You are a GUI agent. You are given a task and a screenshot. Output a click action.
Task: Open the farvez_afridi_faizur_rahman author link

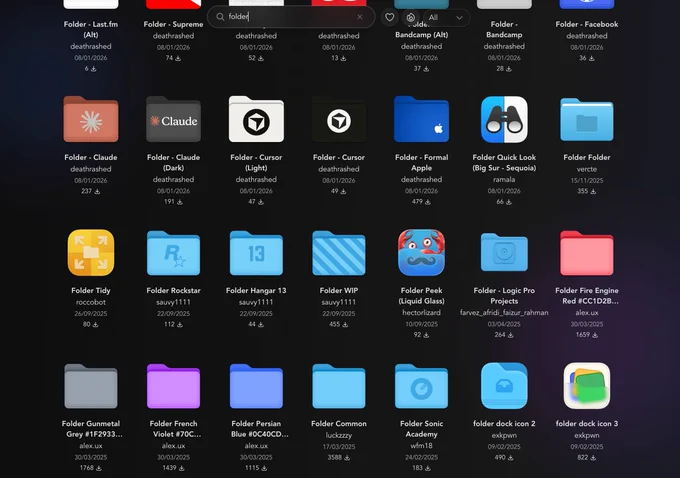(504, 313)
